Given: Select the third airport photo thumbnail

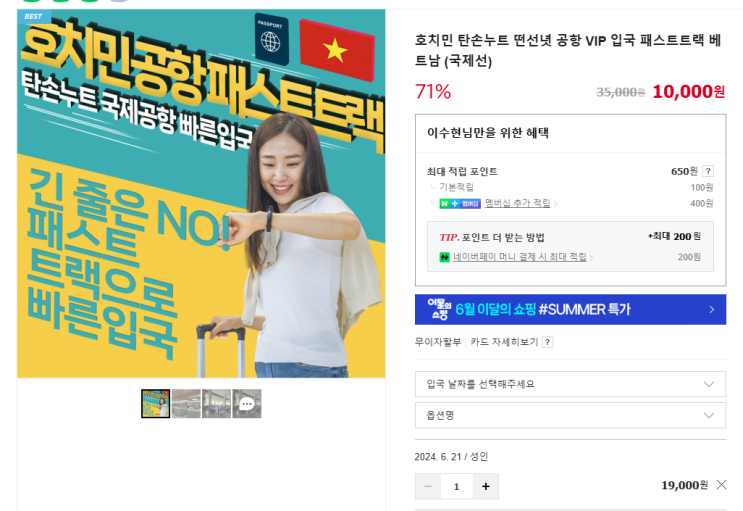Looking at the screenshot, I should [x=217, y=404].
